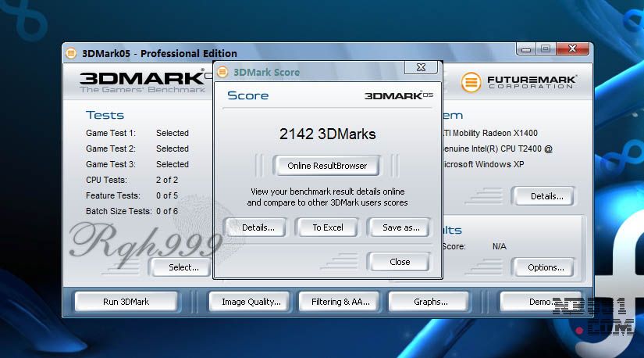
Task: Open the Graphs... tool
Action: [431, 302]
